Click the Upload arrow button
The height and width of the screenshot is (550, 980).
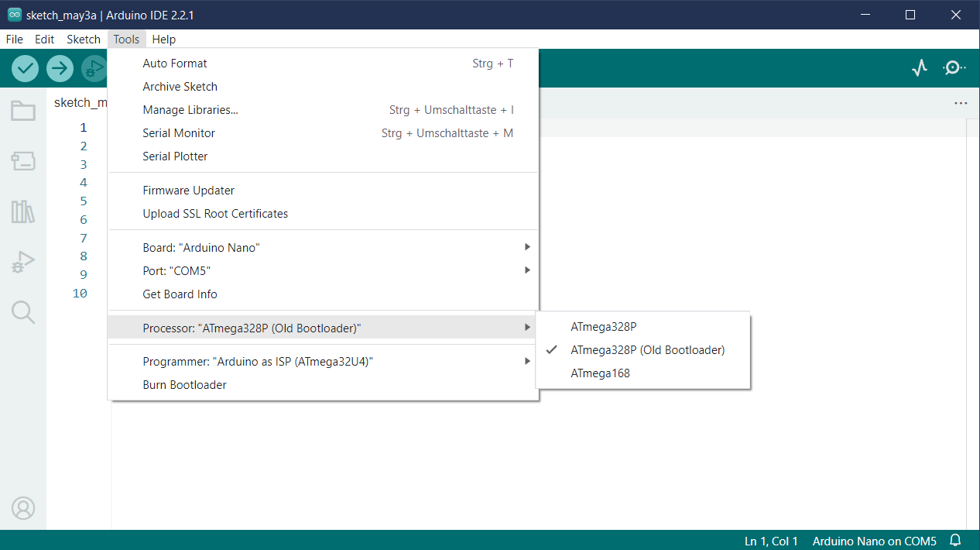60,68
